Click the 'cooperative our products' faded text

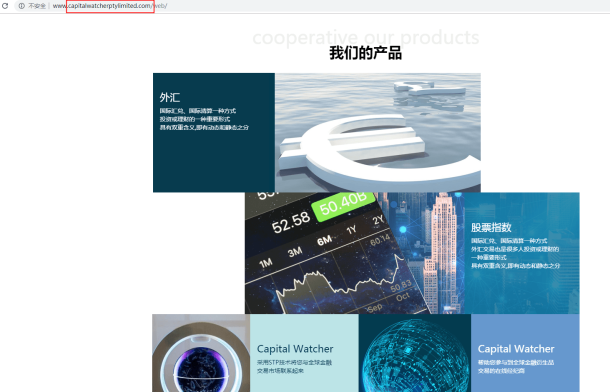click(x=366, y=37)
